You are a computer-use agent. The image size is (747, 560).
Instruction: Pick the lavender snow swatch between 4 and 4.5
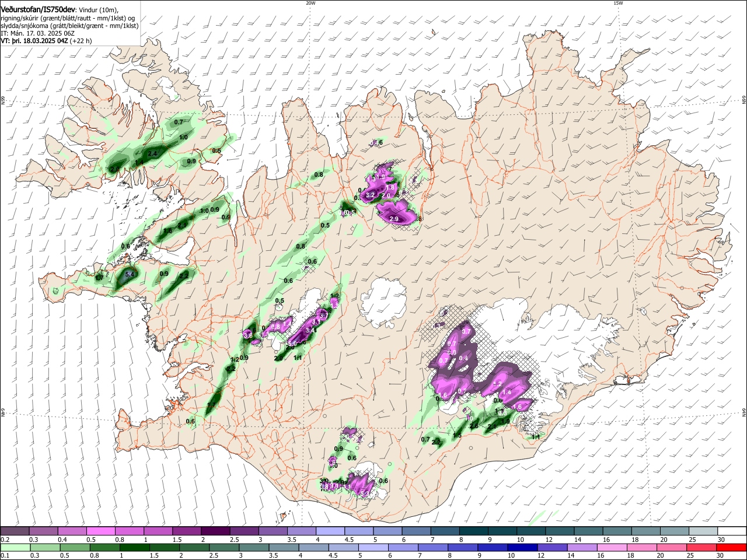[x=330, y=531]
